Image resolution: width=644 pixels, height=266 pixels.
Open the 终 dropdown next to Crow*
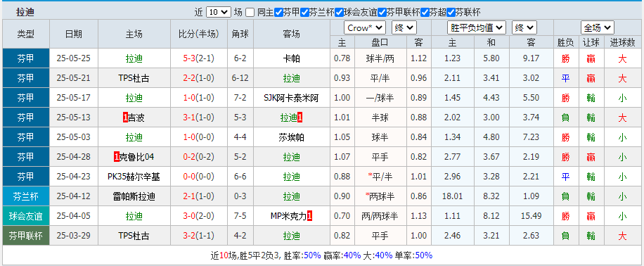pyautogui.click(x=404, y=28)
